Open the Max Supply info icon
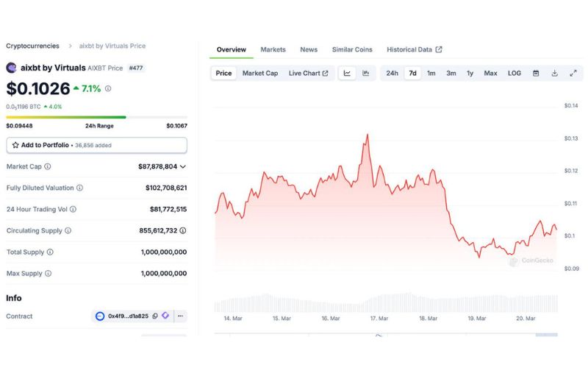Screen dimensions: 588x368 (48, 273)
